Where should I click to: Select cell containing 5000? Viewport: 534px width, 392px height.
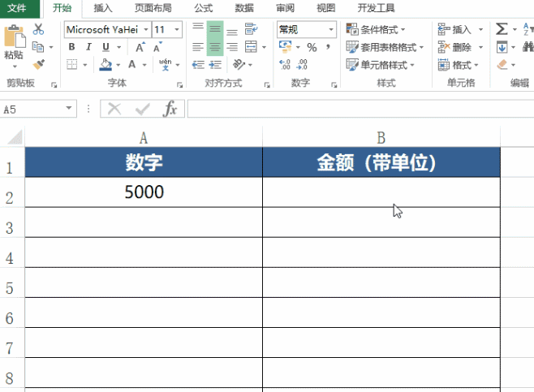[144, 192]
